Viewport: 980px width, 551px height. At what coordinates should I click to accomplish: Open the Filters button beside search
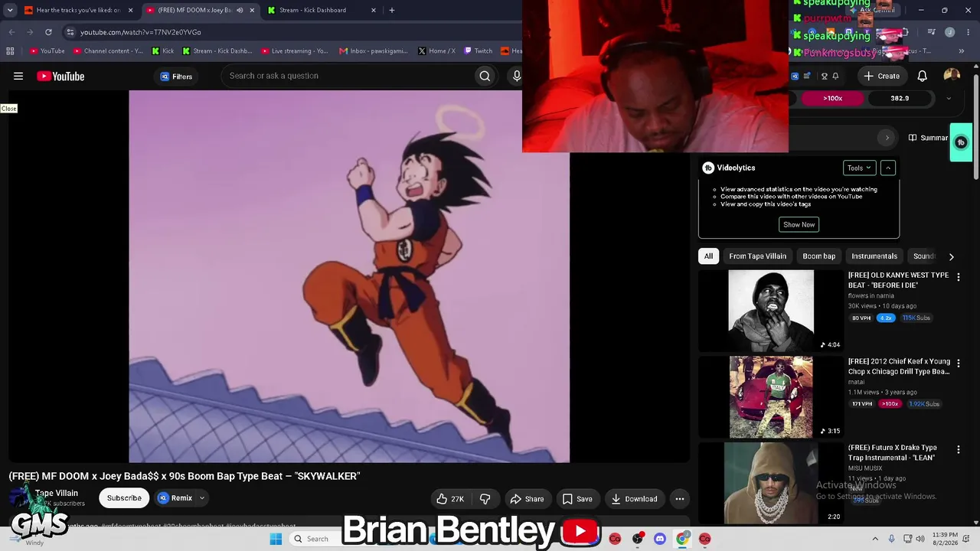pos(176,77)
